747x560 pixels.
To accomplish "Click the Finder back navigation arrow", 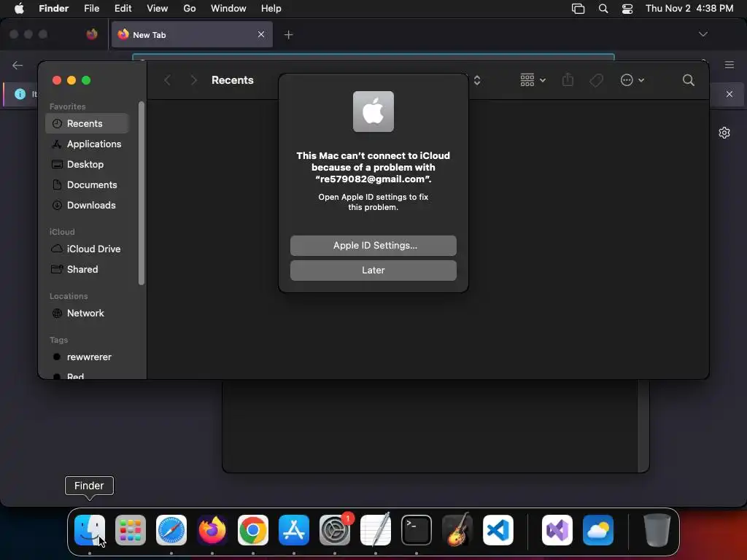I will 167,80.
